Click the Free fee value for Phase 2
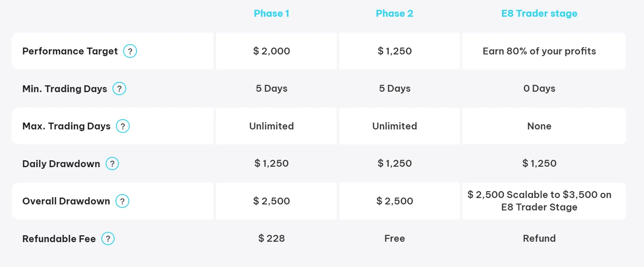Viewport: 644px width, 267px height. click(395, 239)
